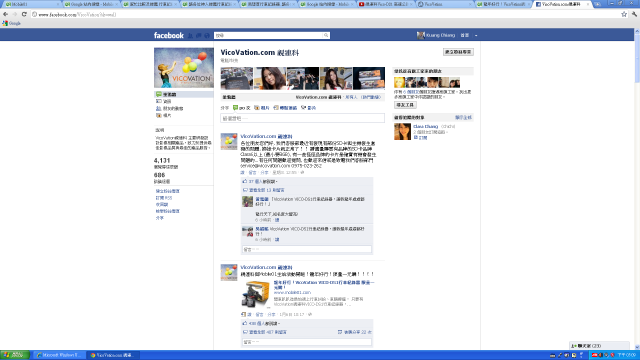640x360 pixels.
Task: Open the last photo in the photo strip
Action: tap(369, 78)
